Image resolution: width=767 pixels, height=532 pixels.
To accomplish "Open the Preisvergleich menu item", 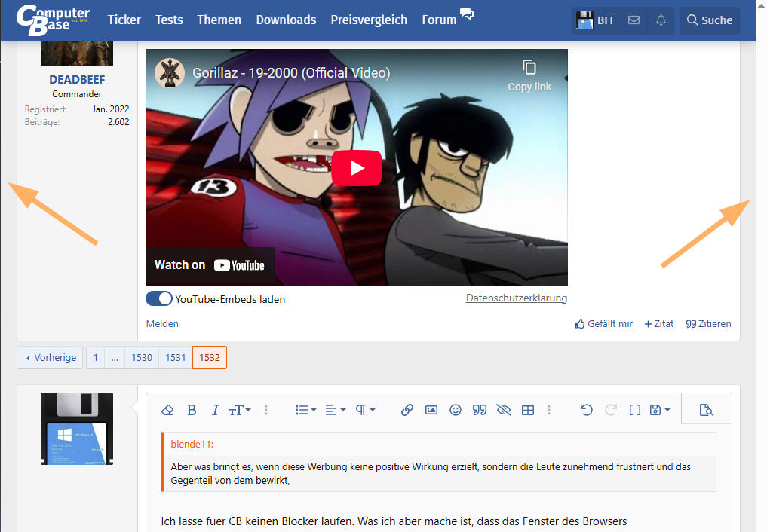I will [x=369, y=20].
